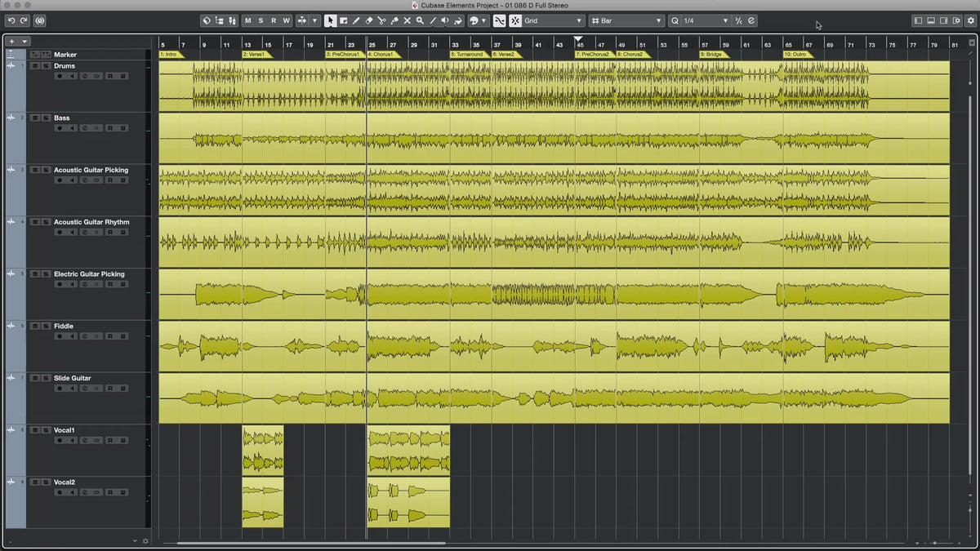Click the horizontal zoom slider at bottom right

(935, 542)
